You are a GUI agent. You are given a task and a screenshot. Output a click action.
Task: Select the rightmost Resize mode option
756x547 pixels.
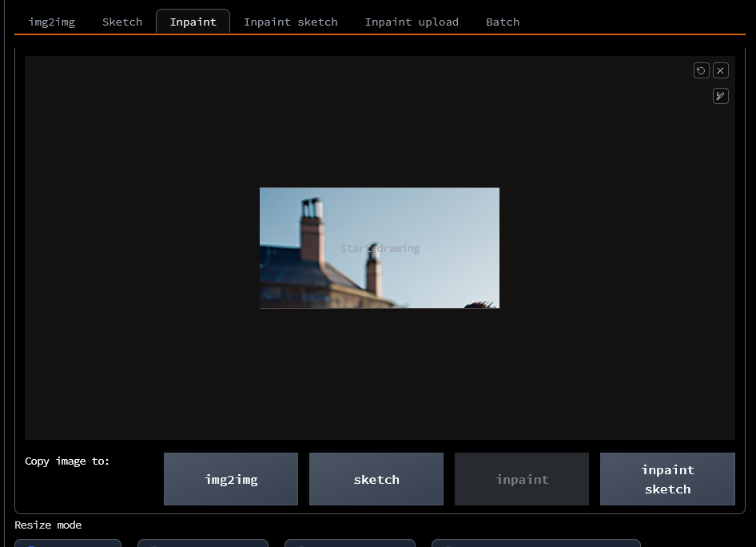click(x=535, y=545)
